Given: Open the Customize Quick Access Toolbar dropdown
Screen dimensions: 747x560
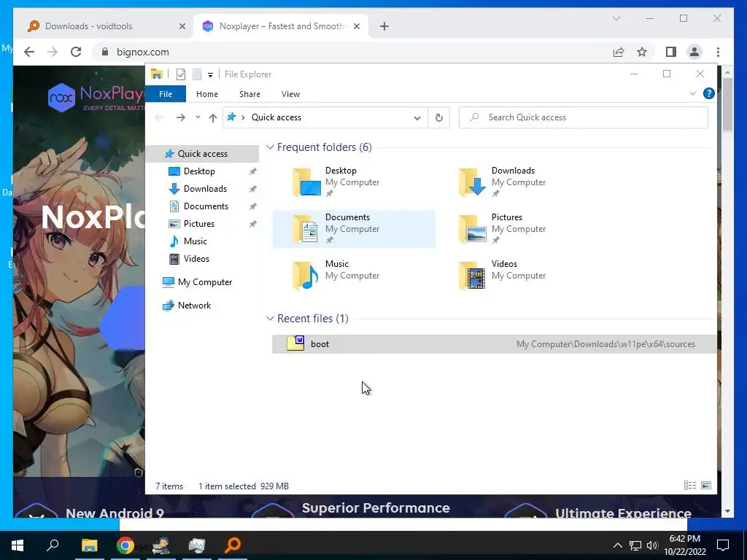Looking at the screenshot, I should tap(210, 75).
